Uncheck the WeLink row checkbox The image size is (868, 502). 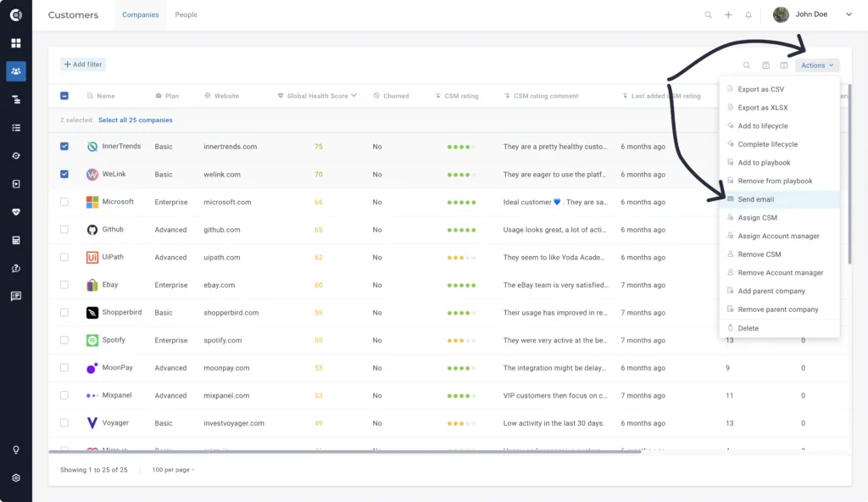pyautogui.click(x=64, y=174)
